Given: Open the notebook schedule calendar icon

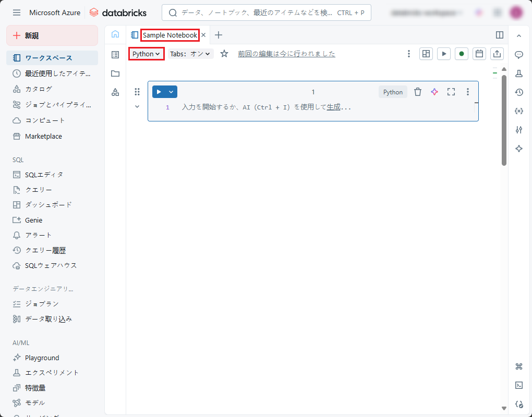Looking at the screenshot, I should pyautogui.click(x=479, y=54).
